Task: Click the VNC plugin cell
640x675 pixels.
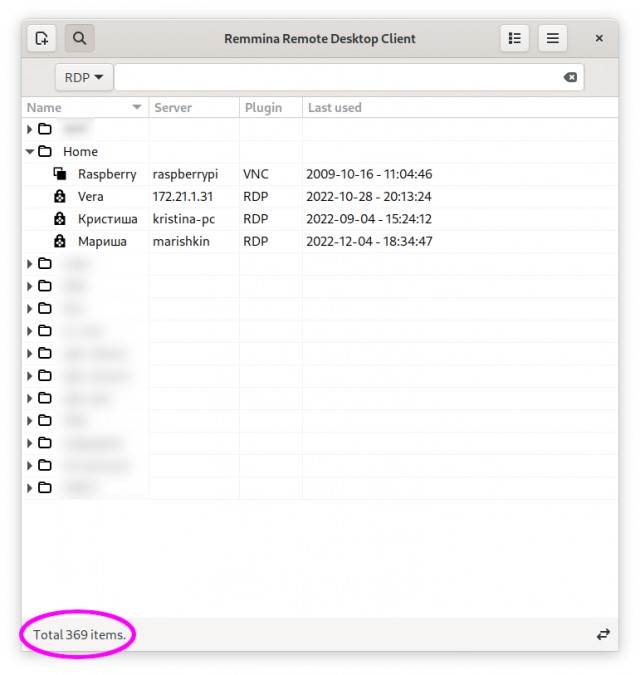Action: click(x=256, y=174)
